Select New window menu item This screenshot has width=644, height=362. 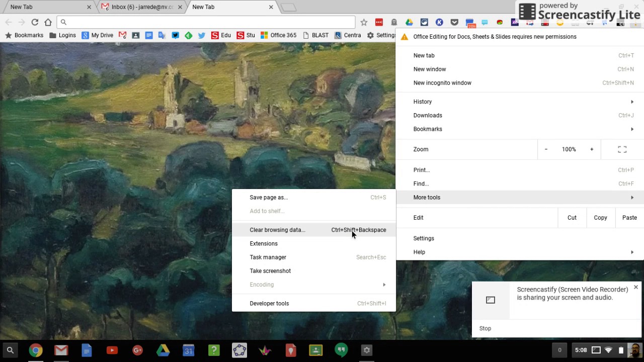coord(520,69)
